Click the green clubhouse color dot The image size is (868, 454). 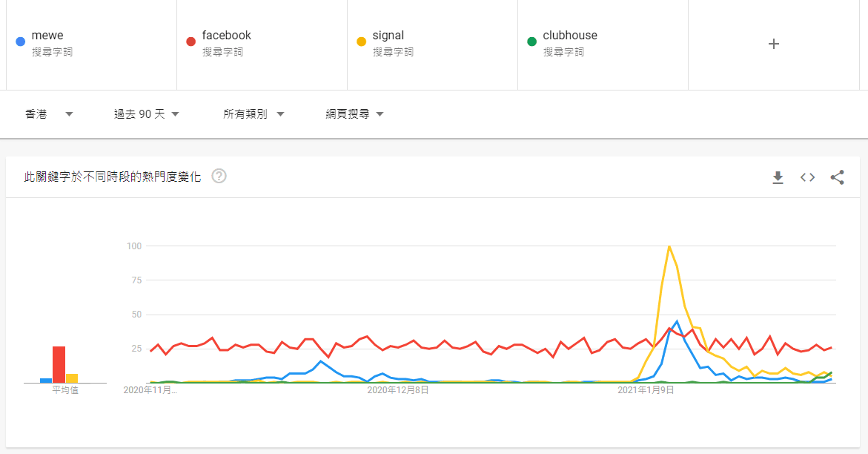tap(531, 42)
